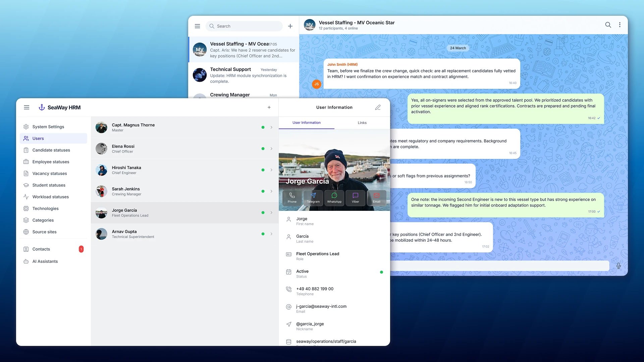Click the edit pencil in User Information
644x362 pixels.
pos(378,107)
